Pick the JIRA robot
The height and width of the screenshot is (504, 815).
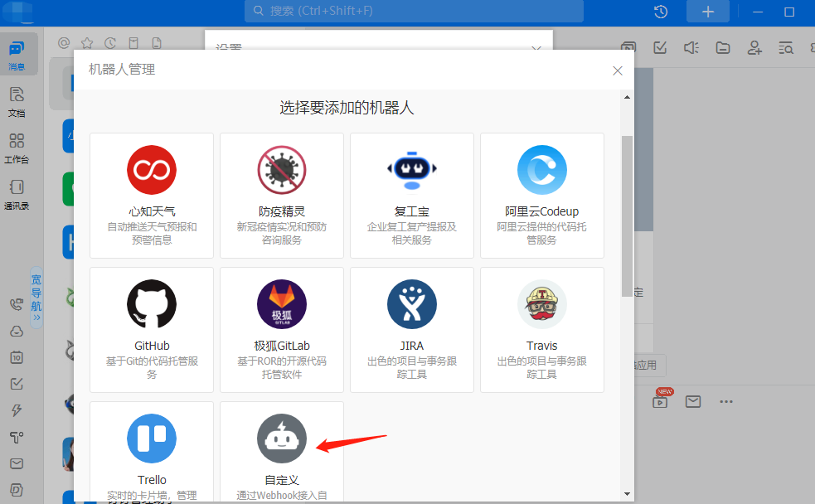[412, 329]
